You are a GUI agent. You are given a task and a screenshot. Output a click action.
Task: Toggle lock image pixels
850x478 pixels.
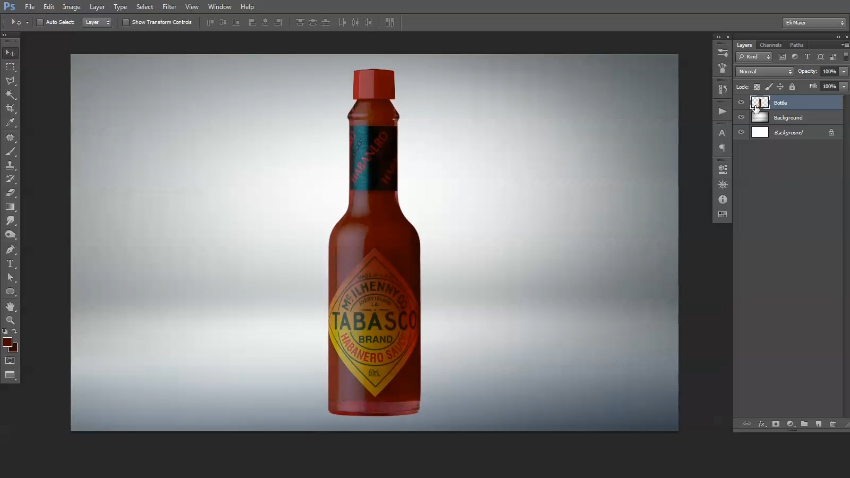(x=769, y=87)
